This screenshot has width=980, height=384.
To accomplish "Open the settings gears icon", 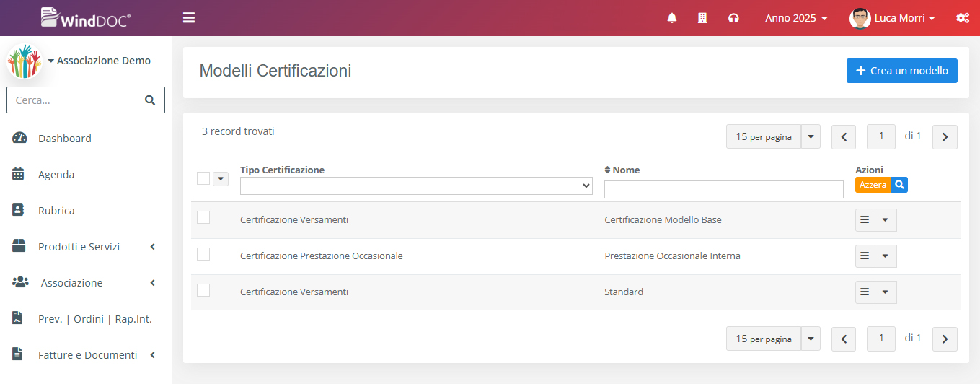I will click(962, 18).
